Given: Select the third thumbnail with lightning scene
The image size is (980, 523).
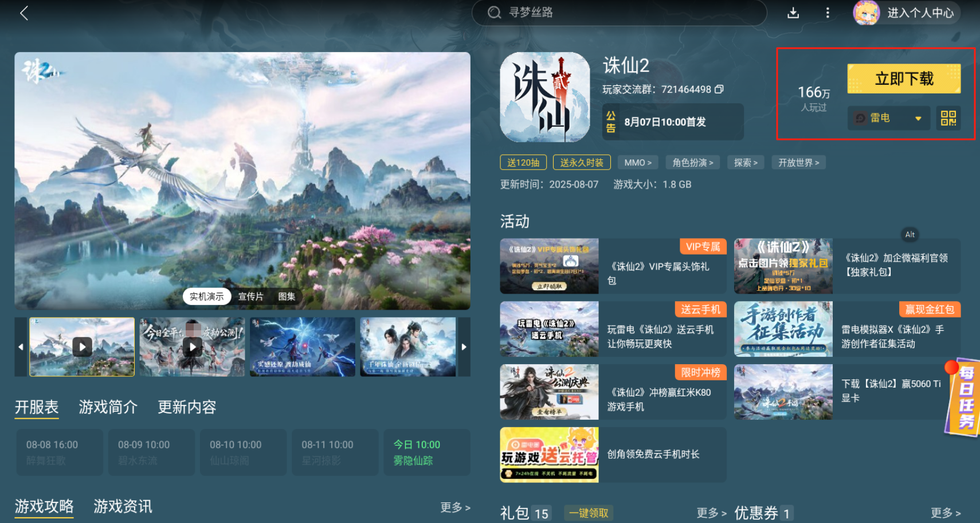Looking at the screenshot, I should (303, 347).
